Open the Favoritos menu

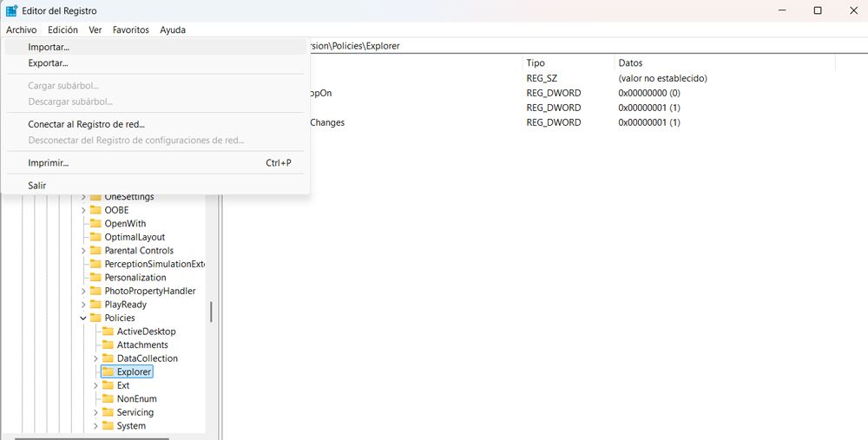tap(131, 30)
